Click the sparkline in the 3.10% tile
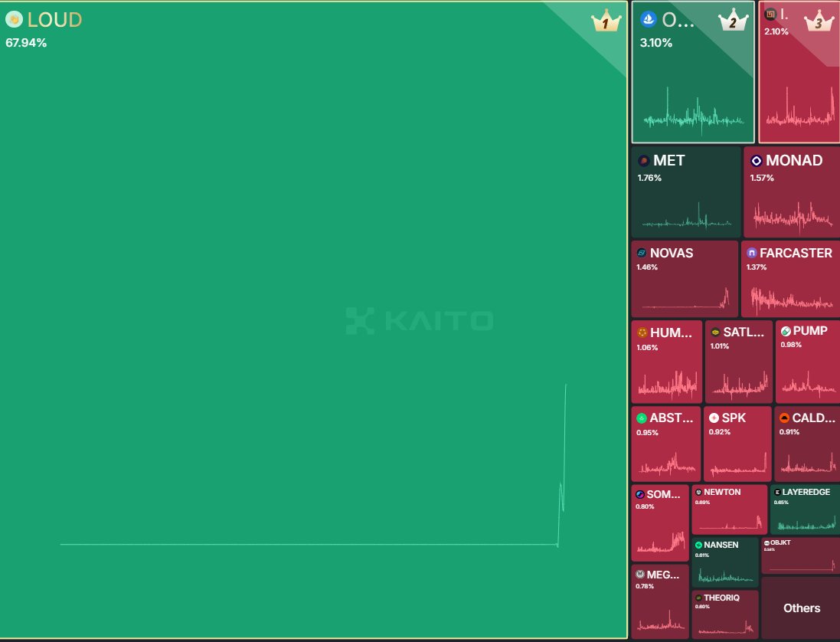This screenshot has height=642, width=840. [x=694, y=111]
